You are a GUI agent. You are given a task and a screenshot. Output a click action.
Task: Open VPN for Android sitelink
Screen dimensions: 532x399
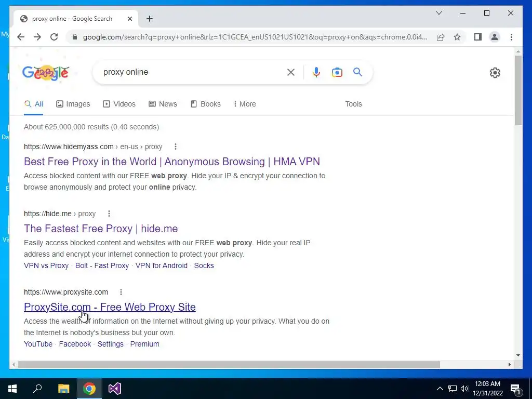tap(162, 265)
